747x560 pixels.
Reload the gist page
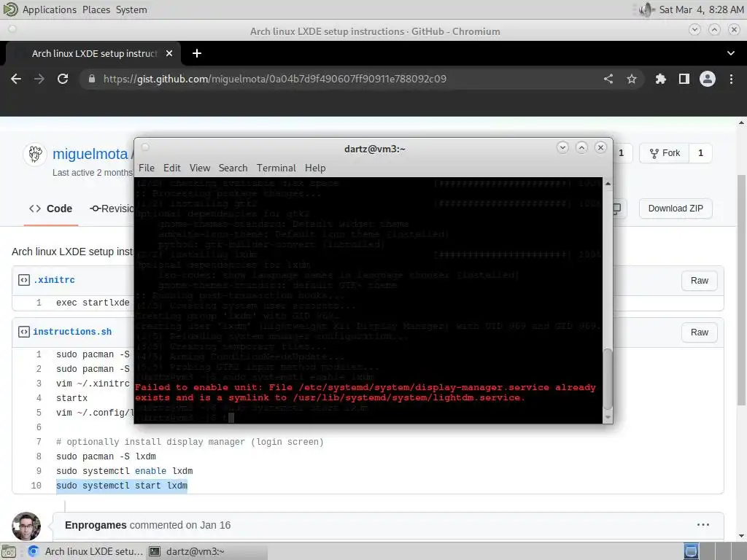point(63,79)
